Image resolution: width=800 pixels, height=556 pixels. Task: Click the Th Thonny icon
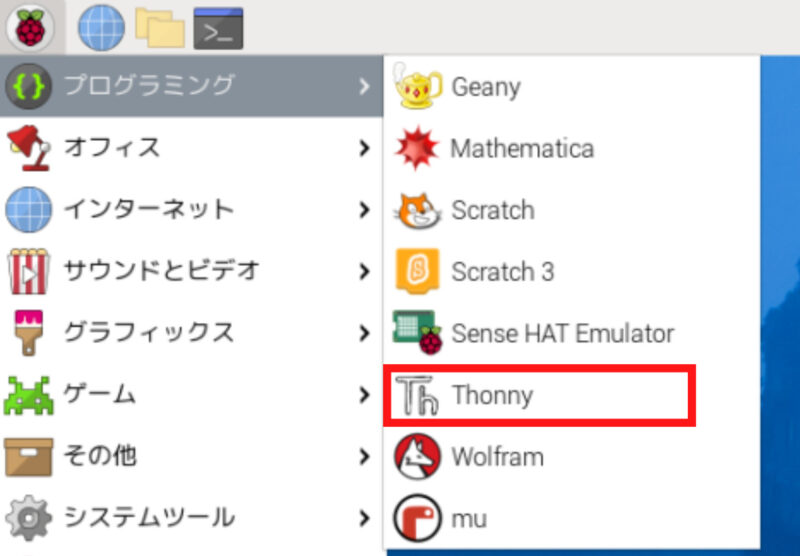click(x=417, y=395)
